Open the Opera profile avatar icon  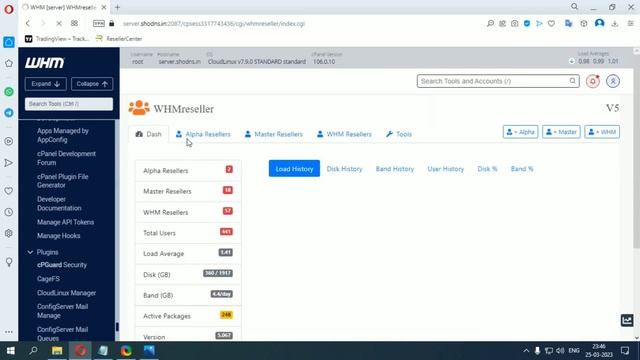pos(599,23)
